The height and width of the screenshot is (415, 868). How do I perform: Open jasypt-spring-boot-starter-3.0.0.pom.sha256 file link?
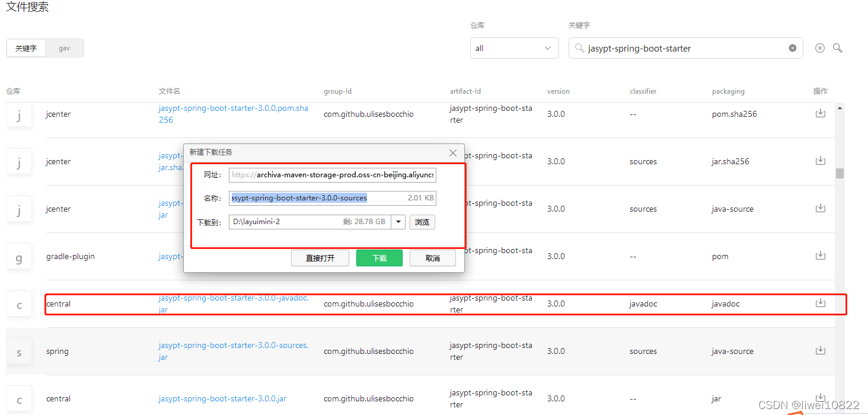[234, 114]
